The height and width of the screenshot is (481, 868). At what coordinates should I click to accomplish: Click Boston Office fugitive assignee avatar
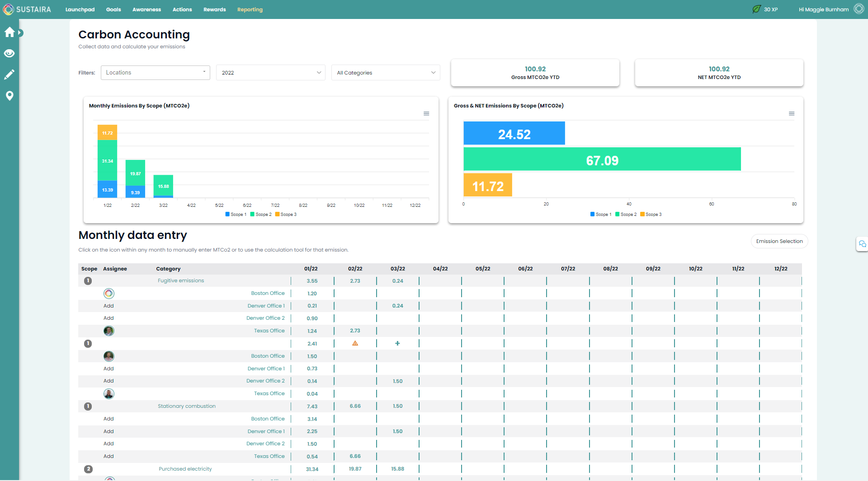point(109,294)
